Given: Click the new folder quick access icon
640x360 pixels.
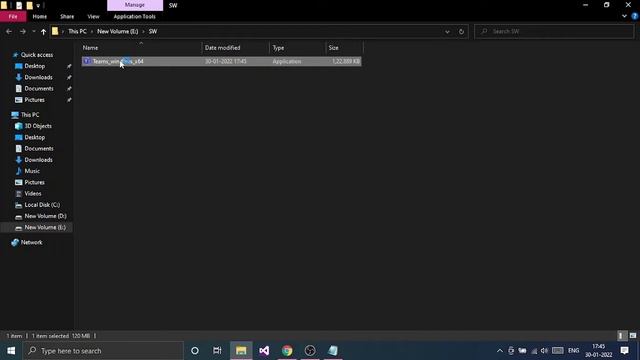Looking at the screenshot, I should (x=29, y=5).
